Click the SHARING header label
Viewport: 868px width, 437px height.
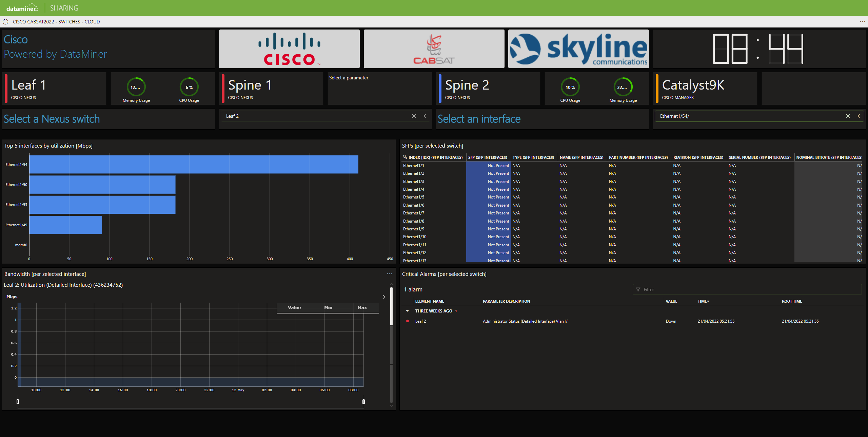64,8
